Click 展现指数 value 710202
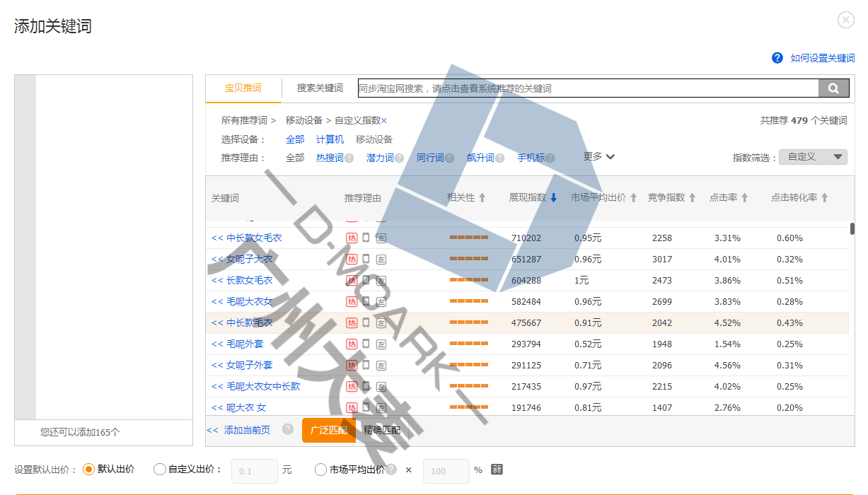This screenshot has width=868, height=495. point(526,238)
